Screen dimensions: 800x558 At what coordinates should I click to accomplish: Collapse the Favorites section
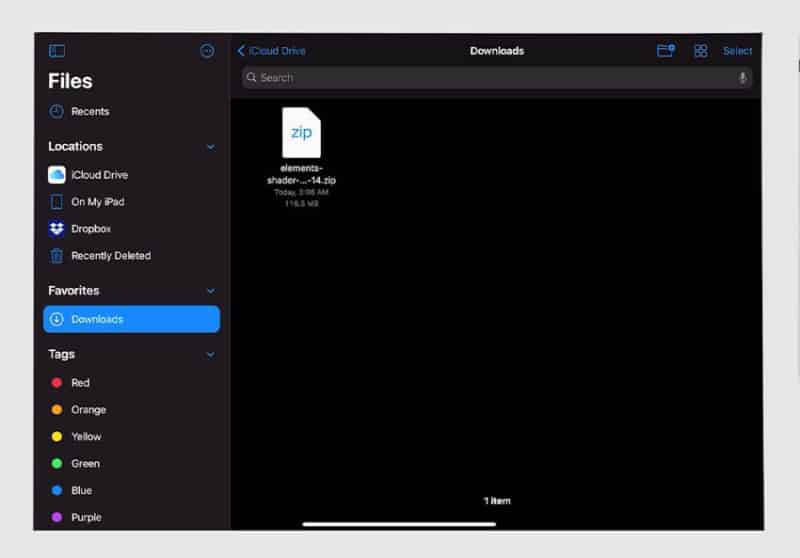[210, 291]
